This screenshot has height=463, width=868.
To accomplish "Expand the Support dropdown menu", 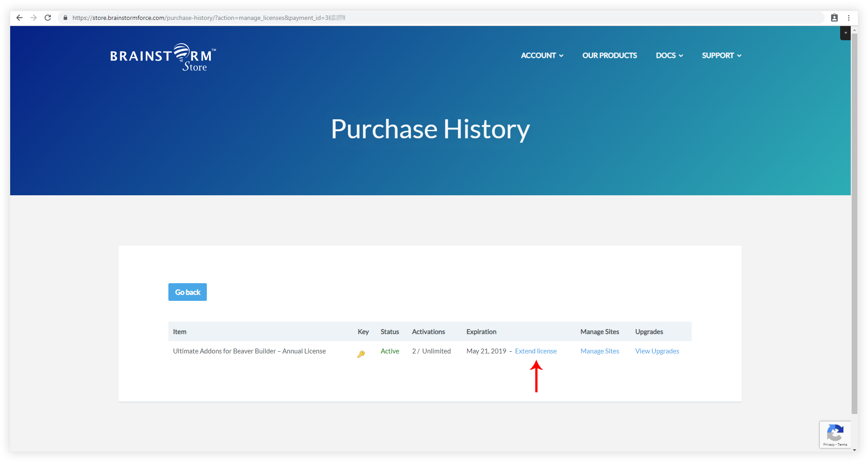I will click(x=721, y=56).
